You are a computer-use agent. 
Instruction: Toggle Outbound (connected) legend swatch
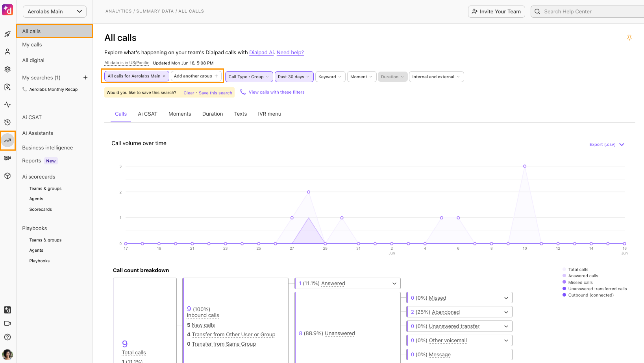(564, 295)
